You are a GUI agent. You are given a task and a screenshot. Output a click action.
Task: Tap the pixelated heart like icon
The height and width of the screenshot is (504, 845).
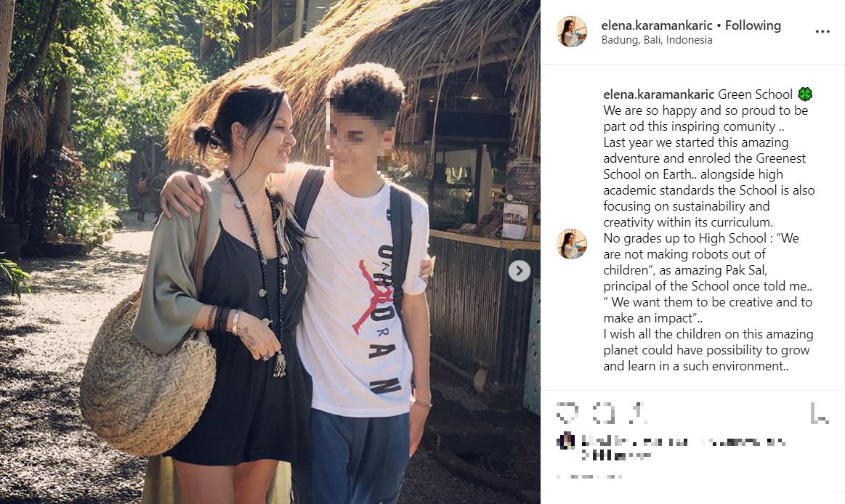tap(567, 413)
